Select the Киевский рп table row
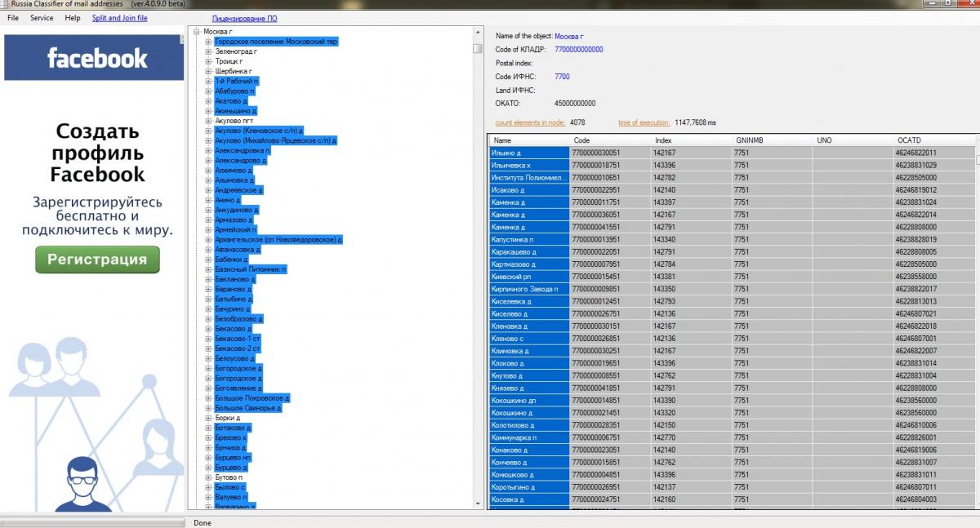Viewport: 980px width, 528px height. (x=732, y=277)
